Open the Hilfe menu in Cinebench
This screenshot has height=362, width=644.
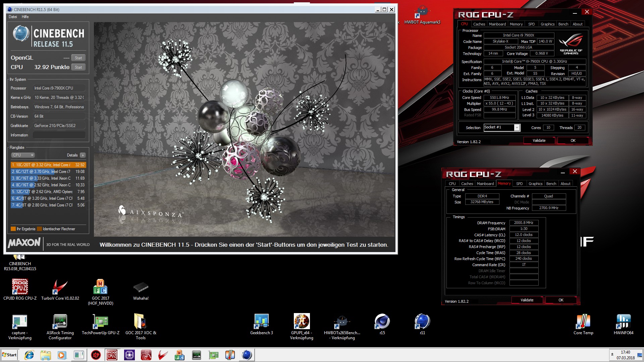25,17
